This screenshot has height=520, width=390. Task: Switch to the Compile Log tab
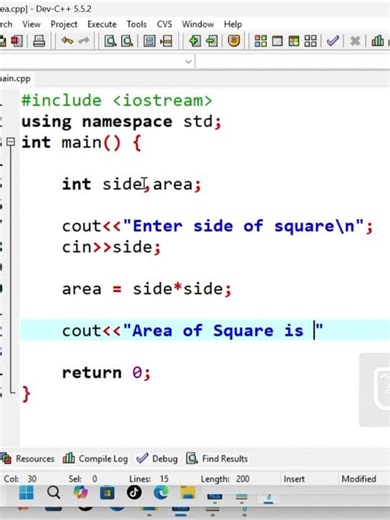point(95,459)
